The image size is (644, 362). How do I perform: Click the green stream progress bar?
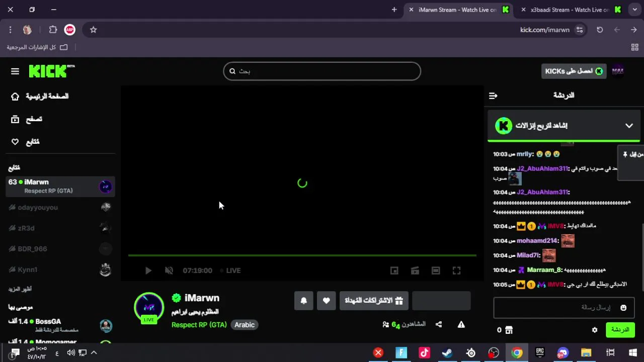tap(302, 255)
